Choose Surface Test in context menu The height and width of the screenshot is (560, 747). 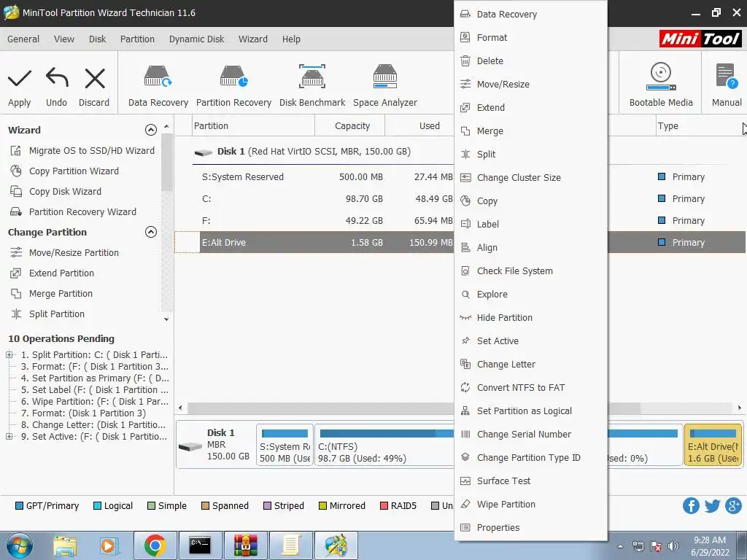pos(531,481)
